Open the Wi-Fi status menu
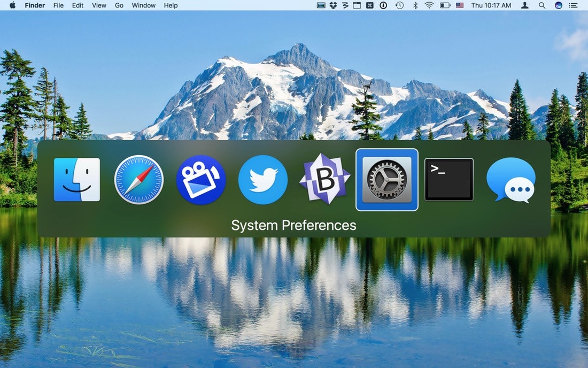Image resolution: width=588 pixels, height=368 pixels. pos(429,5)
